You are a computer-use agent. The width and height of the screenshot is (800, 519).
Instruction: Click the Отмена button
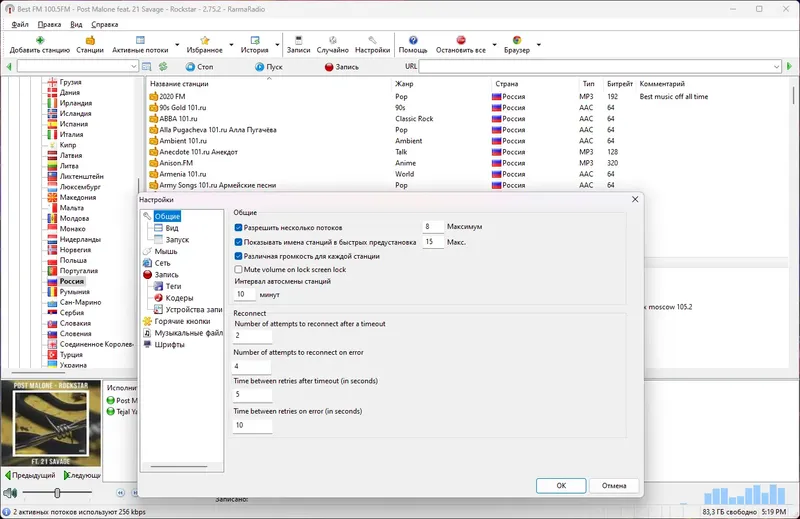(x=614, y=485)
